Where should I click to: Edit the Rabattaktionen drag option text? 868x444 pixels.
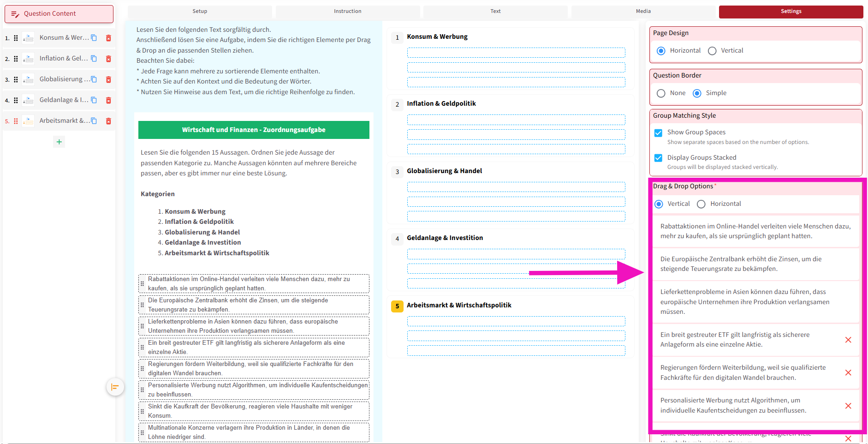pyautogui.click(x=755, y=231)
